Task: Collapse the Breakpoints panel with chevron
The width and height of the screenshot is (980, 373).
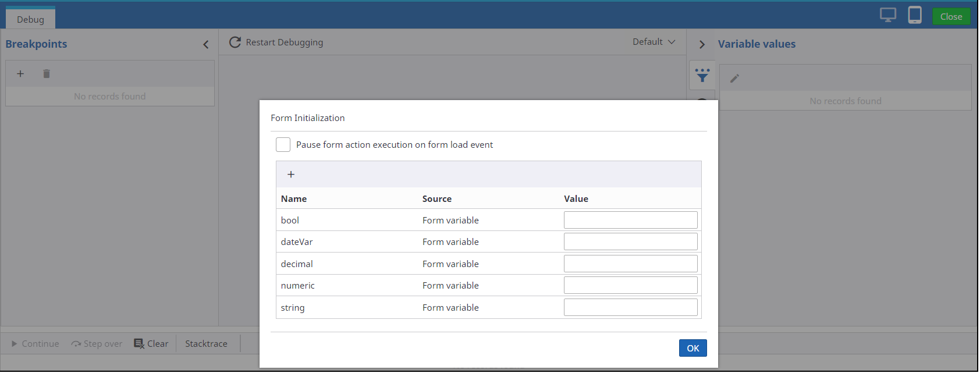Action: [x=206, y=45]
